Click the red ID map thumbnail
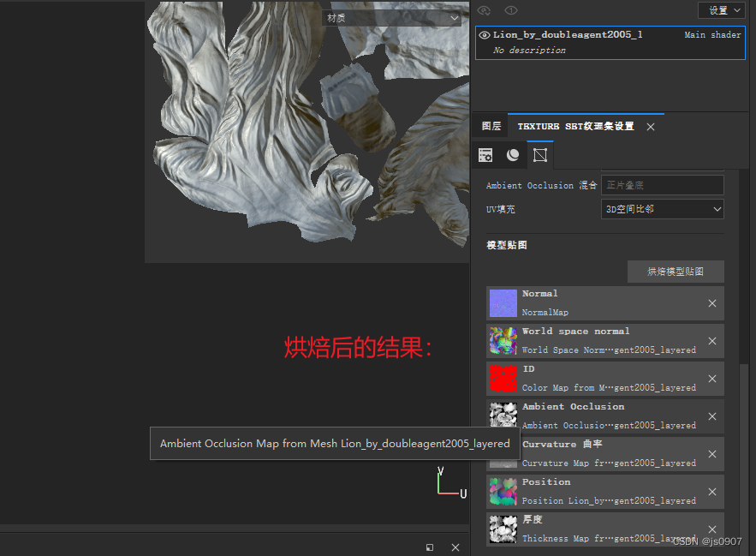The image size is (756, 556). [x=503, y=379]
